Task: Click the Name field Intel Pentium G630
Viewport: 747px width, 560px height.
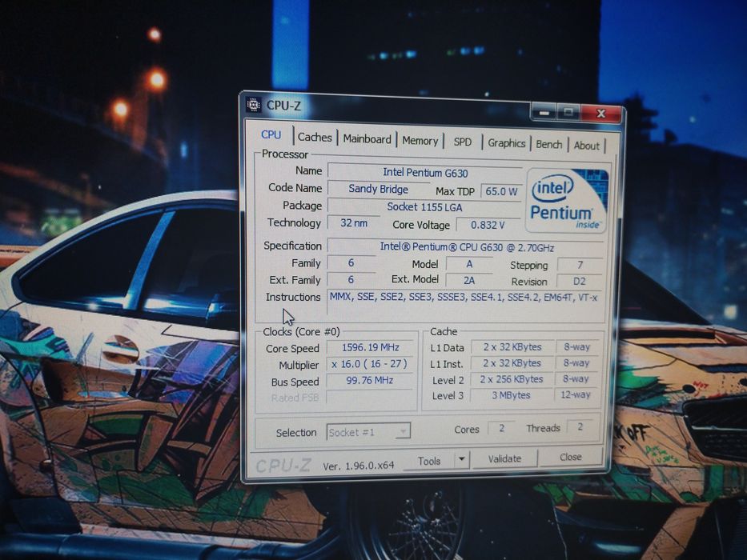Action: click(x=425, y=172)
